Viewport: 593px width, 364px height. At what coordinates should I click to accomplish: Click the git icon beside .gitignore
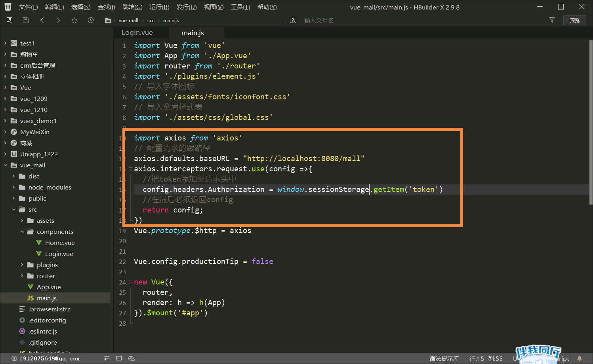(x=22, y=342)
